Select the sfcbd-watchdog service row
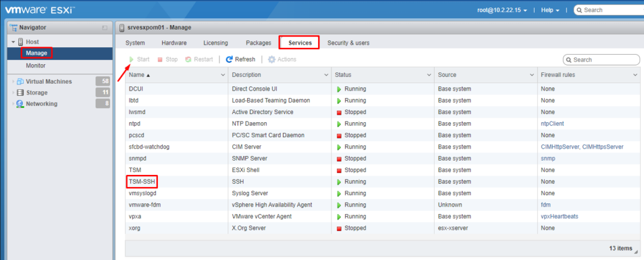 [x=383, y=147]
